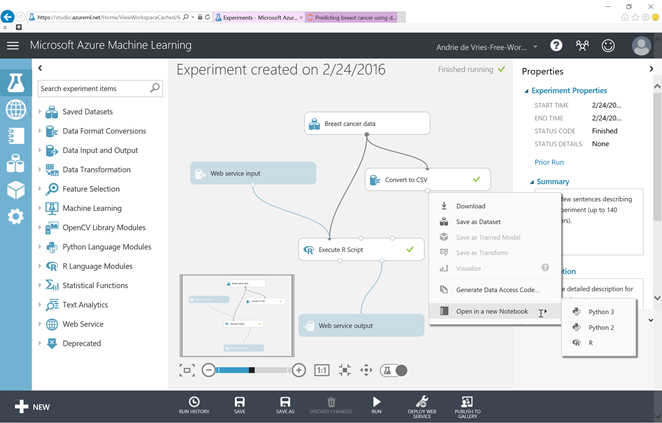Run the experiment with the Run button
Screen dimensions: 662x423
click(376, 405)
